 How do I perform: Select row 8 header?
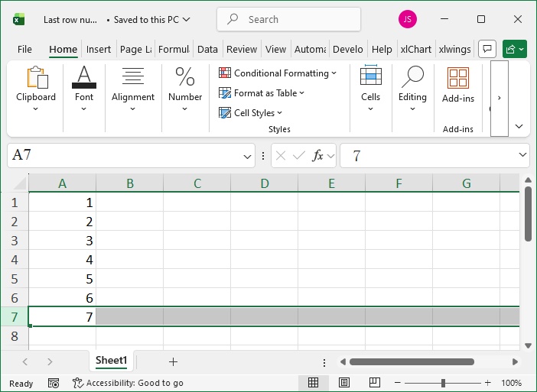pos(15,336)
